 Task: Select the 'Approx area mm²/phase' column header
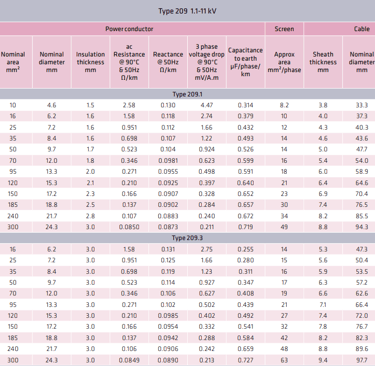click(284, 62)
